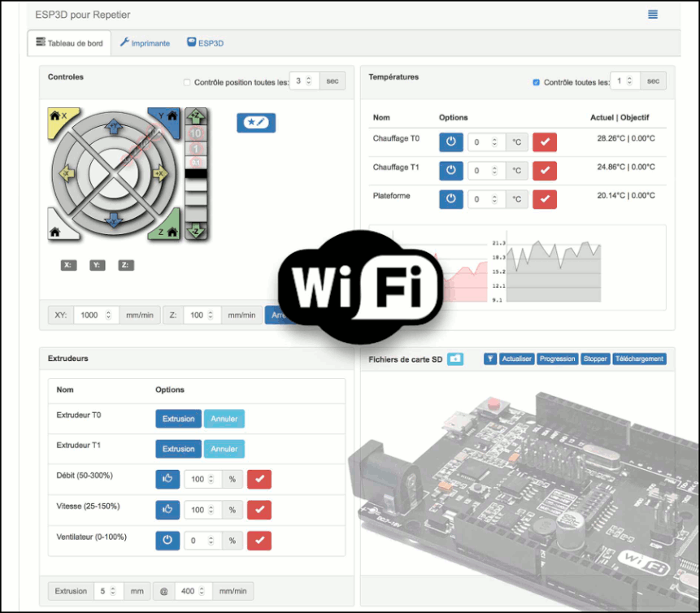Click the Extrusion button for Extrudeur T1

click(179, 449)
